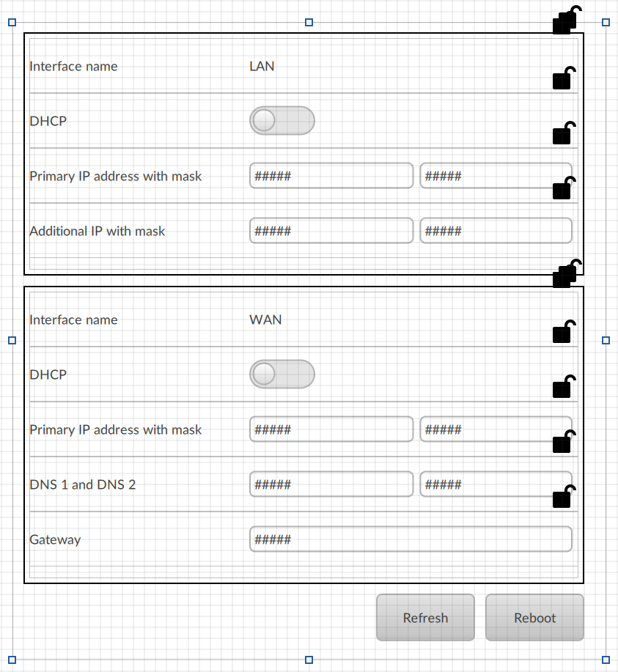618x672 pixels.
Task: Click the lock icon on WAN DHCP row
Action: (563, 387)
